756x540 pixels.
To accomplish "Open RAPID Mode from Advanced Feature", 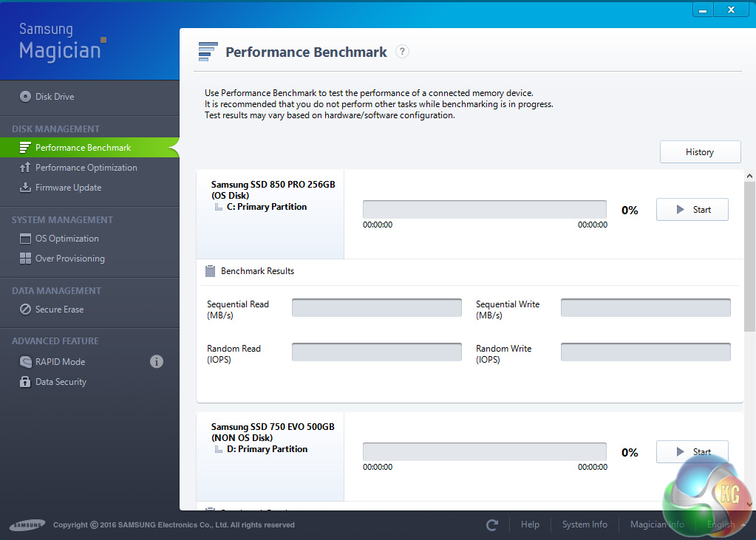I will pyautogui.click(x=60, y=362).
